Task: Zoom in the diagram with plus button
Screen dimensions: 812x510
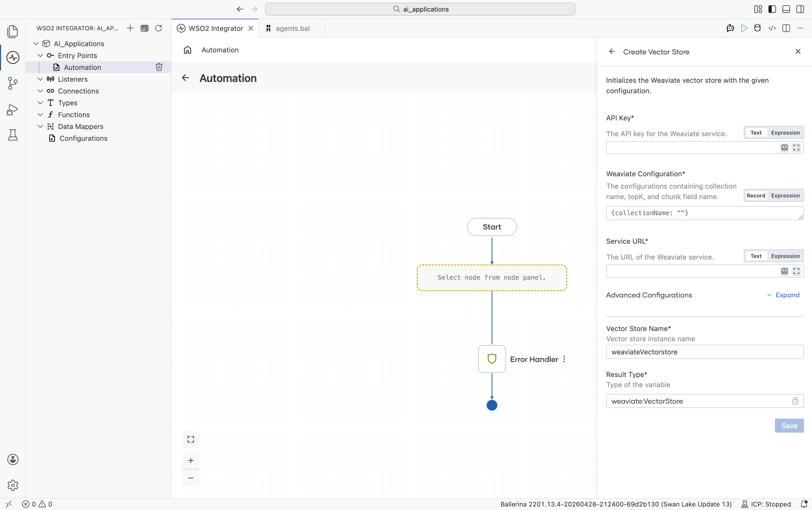Action: pos(191,460)
